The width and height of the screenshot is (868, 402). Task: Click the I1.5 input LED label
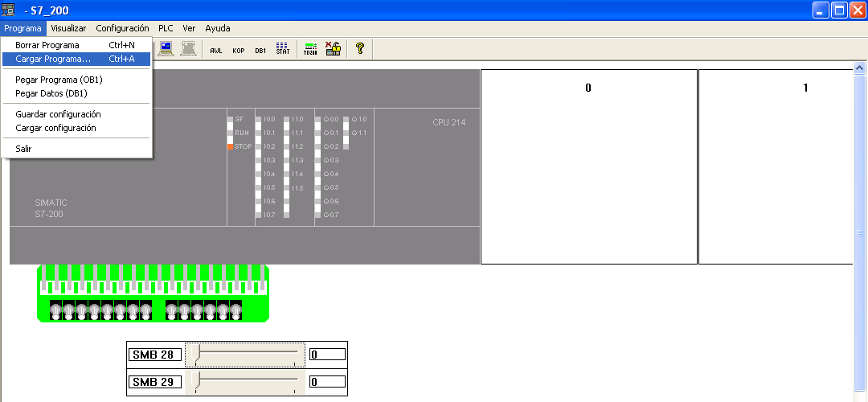[298, 188]
